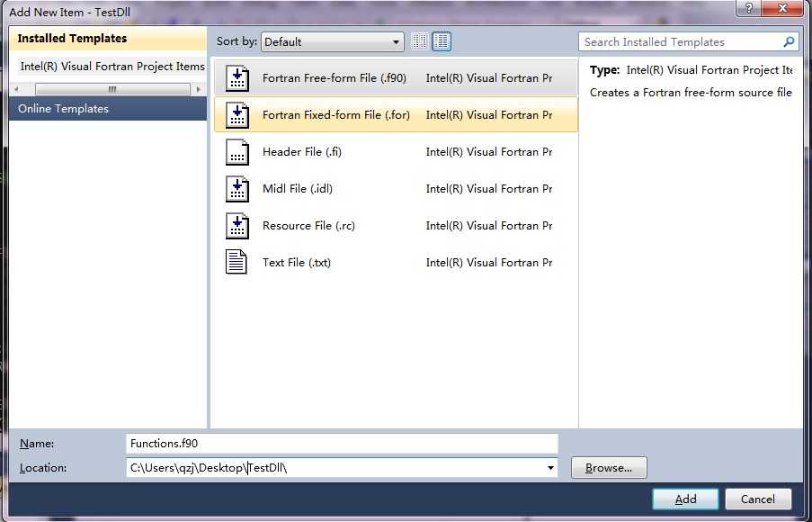Screen dimensions: 812x522
Task: Select 'Midl File (.idl)' label
Action: [x=298, y=189]
